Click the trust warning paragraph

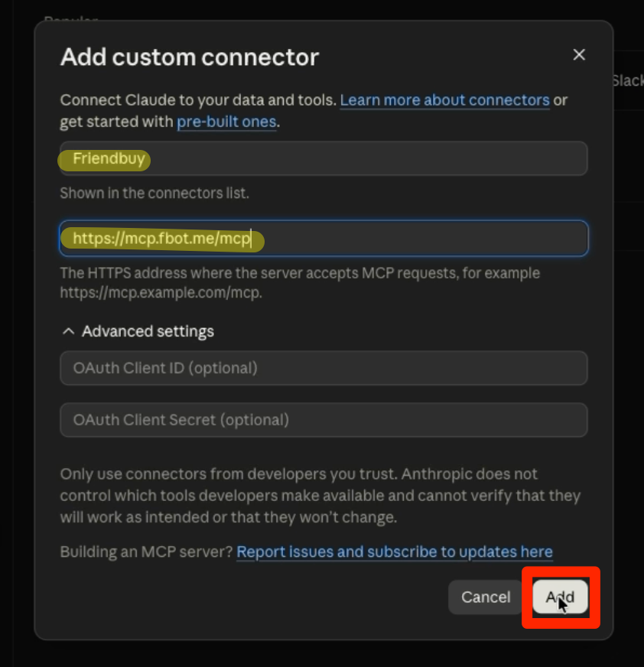coord(320,496)
